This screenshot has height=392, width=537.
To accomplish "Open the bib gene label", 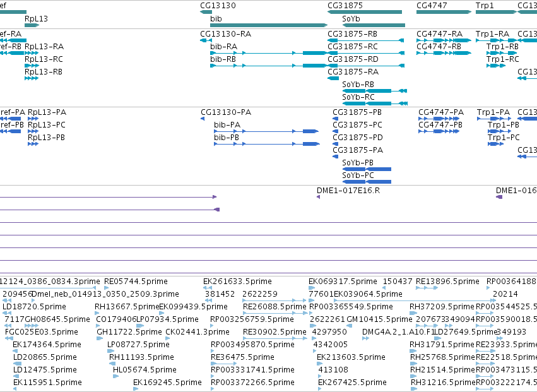I will click(x=216, y=19).
